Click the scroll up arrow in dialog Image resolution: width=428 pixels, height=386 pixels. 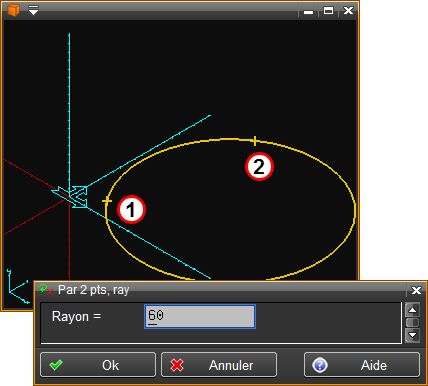[x=412, y=310]
